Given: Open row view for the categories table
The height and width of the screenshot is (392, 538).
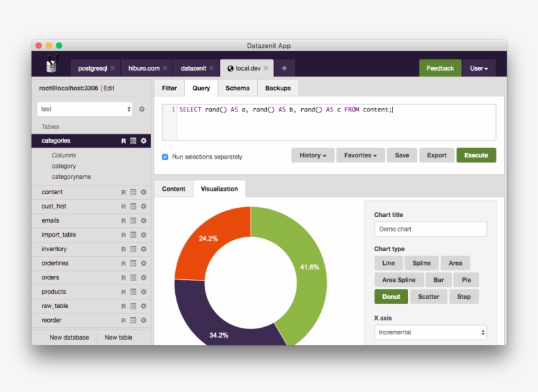Looking at the screenshot, I should (123, 140).
